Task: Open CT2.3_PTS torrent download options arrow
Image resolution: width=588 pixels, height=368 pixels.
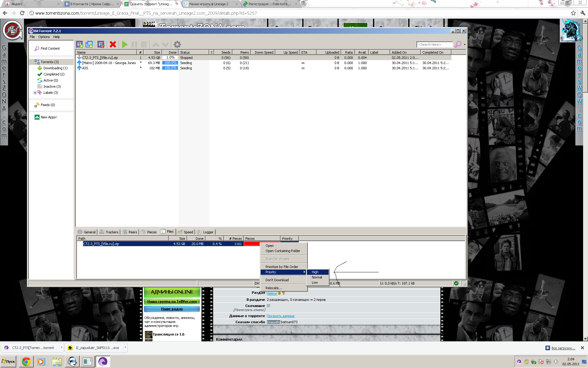Action: [62, 347]
